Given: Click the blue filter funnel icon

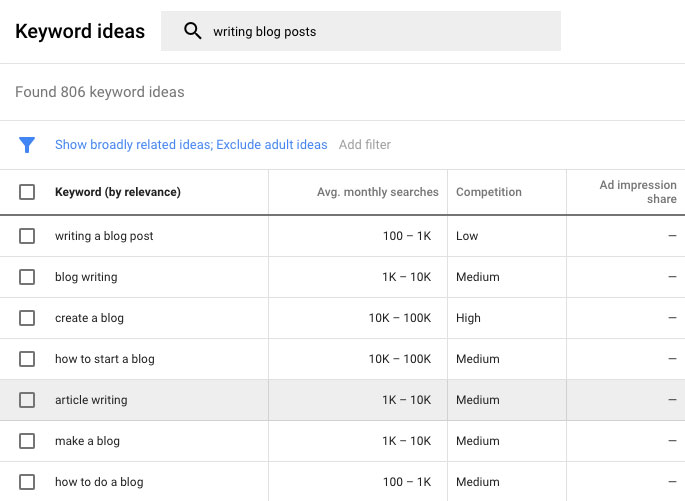Looking at the screenshot, I should (x=27, y=145).
